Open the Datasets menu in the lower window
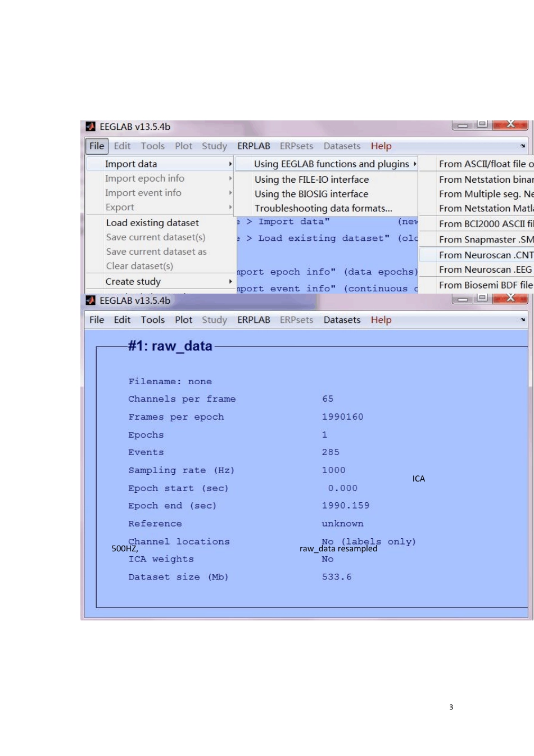The image size is (534, 756). click(342, 320)
